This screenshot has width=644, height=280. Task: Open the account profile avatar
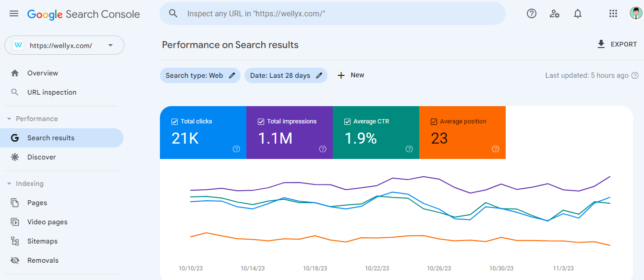pos(636,13)
